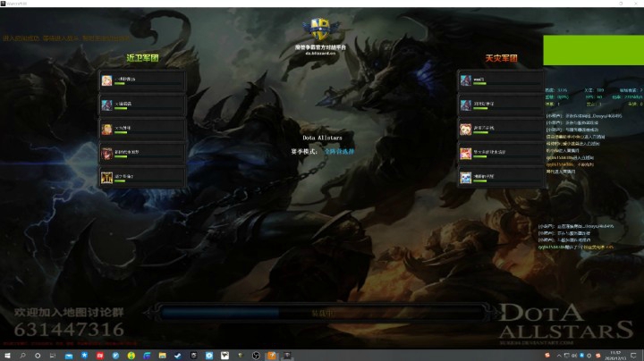The height and width of the screenshot is (361, 644).
Task: Click the pink-haired anime avatar, third in 天灾军团
Action: (x=465, y=130)
